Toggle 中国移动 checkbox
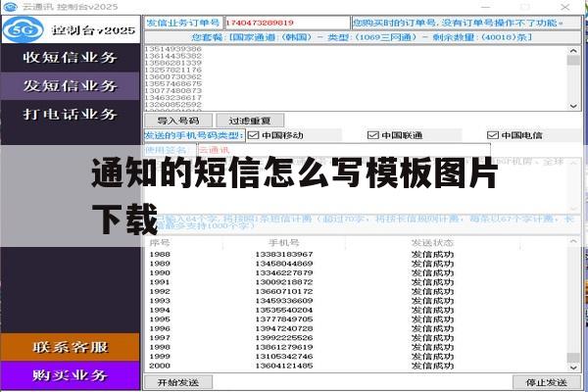Image resolution: width=588 pixels, height=392 pixels. (x=254, y=135)
